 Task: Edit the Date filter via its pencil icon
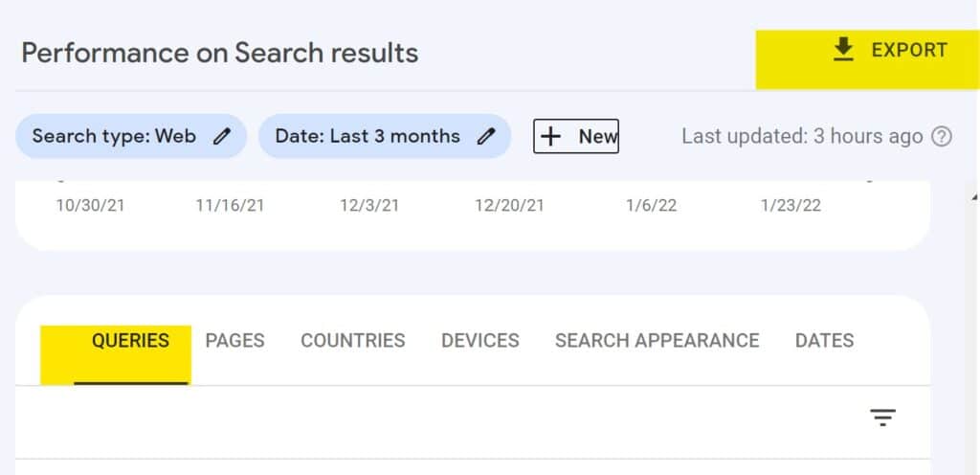[x=486, y=136]
